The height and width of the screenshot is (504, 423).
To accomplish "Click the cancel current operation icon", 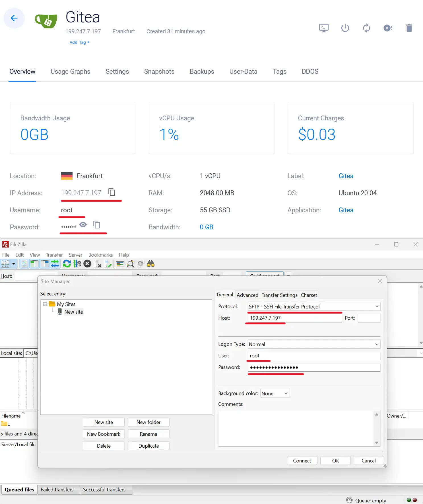I will [87, 264].
